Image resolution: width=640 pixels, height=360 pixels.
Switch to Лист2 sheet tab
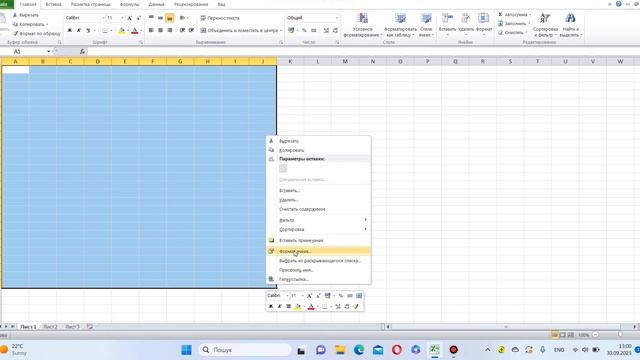pos(50,327)
